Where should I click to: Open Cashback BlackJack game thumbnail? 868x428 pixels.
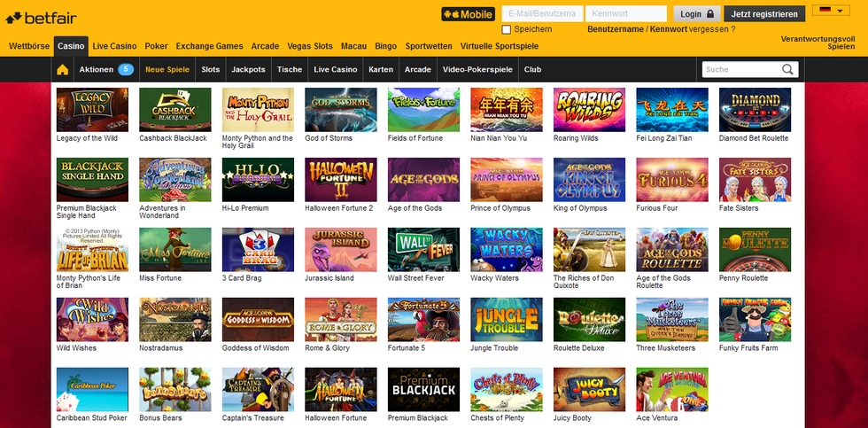[x=175, y=110]
